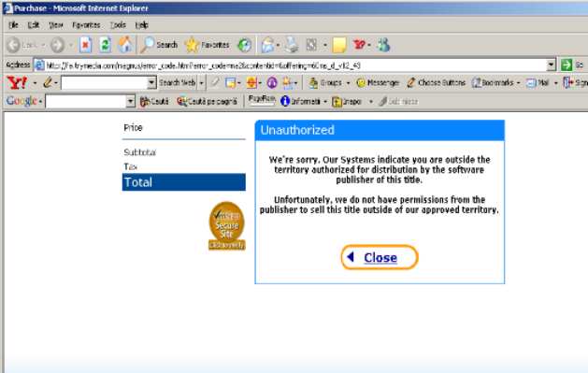The height and width of the screenshot is (373, 588).
Task: Expand the address bar dropdown arrow
Action: [x=551, y=65]
